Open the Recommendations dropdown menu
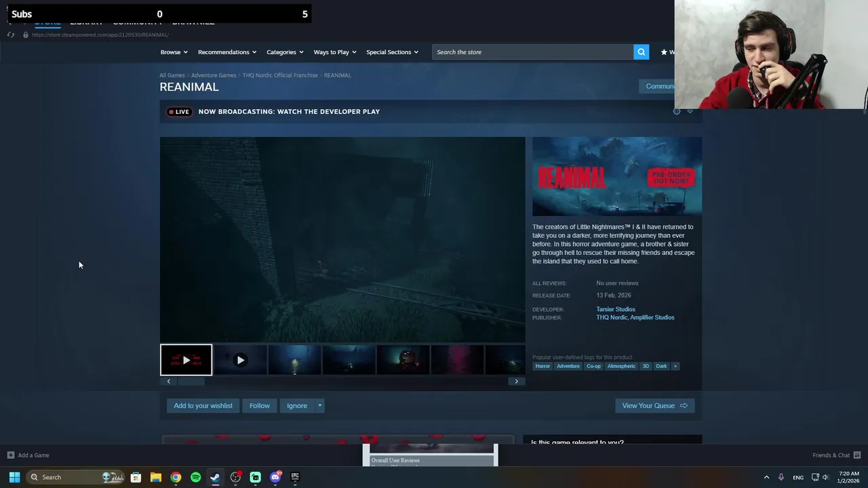868x488 pixels. (x=227, y=52)
